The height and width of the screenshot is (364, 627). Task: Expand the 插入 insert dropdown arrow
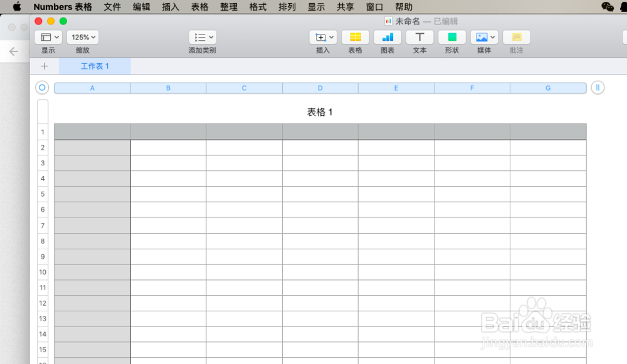(x=330, y=36)
